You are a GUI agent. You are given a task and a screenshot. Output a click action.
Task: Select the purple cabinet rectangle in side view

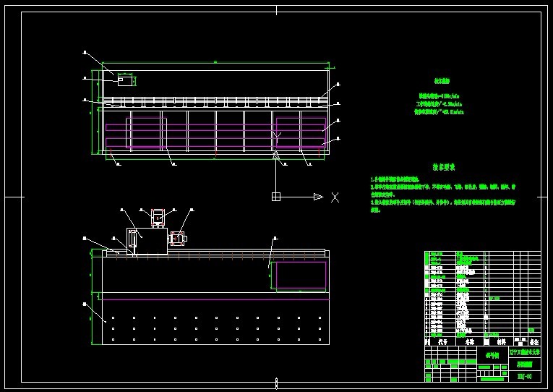[301, 276]
